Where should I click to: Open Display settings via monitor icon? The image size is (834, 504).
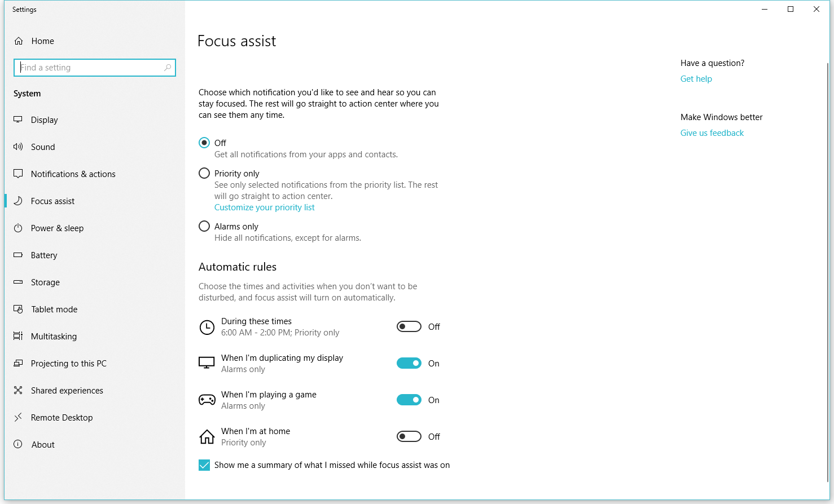(x=18, y=120)
